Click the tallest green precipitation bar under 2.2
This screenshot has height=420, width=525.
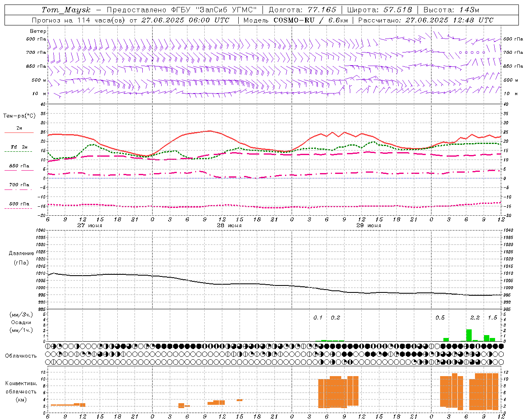click(469, 335)
